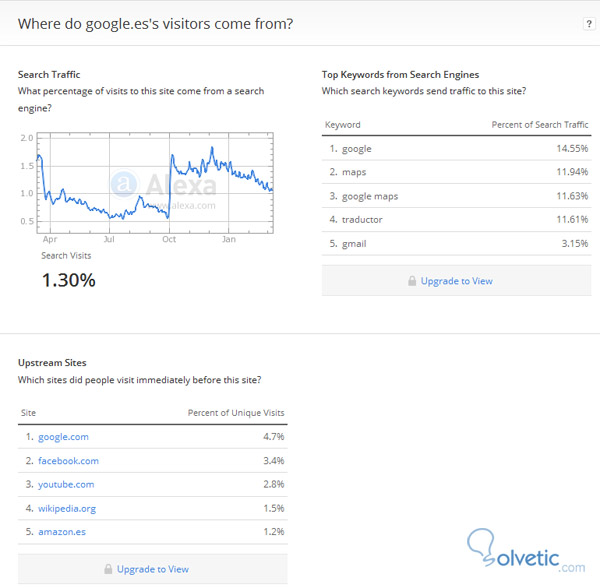Screen dimensions: 600x588
Task: Visit the youtube.com upstream link
Action: (66, 484)
